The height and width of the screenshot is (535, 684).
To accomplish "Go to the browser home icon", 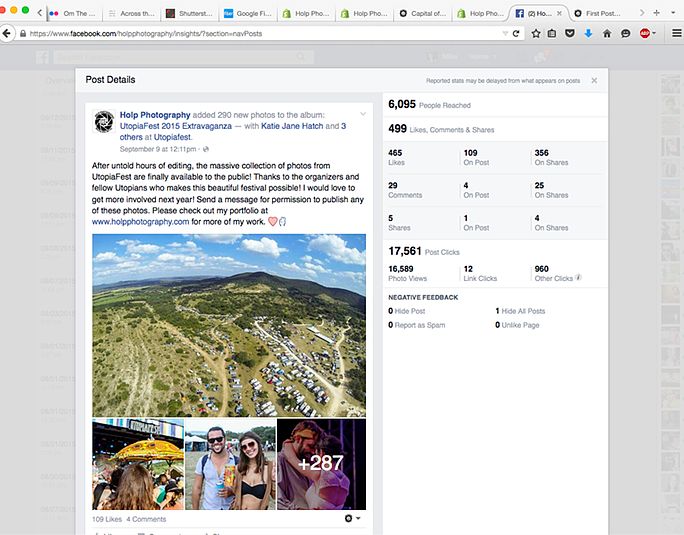I will click(x=607, y=33).
